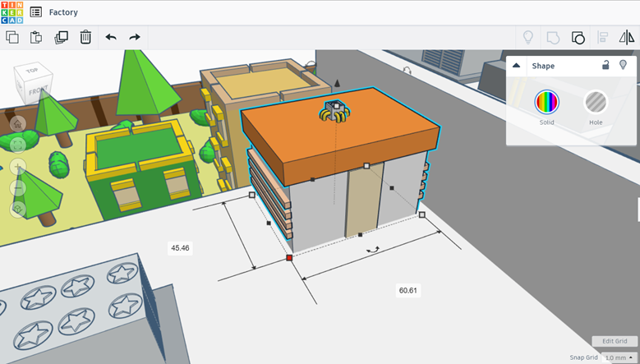
Task: Select the Solid color swatch
Action: (x=547, y=102)
